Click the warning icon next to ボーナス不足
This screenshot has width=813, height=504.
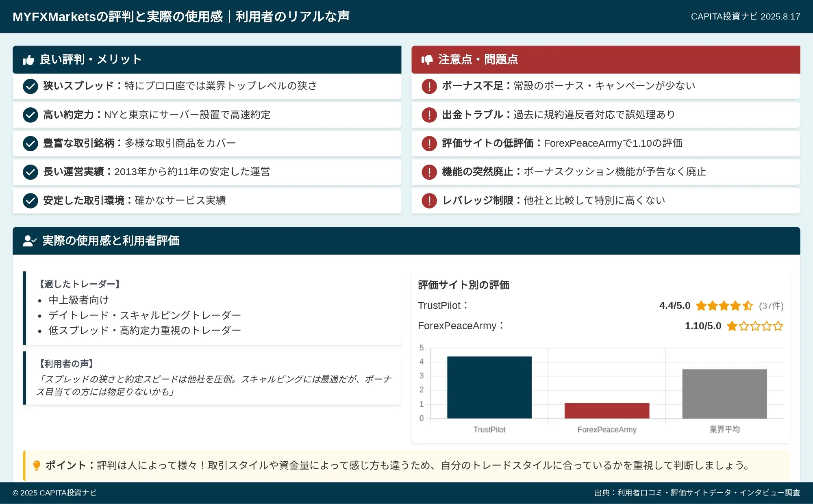[429, 86]
